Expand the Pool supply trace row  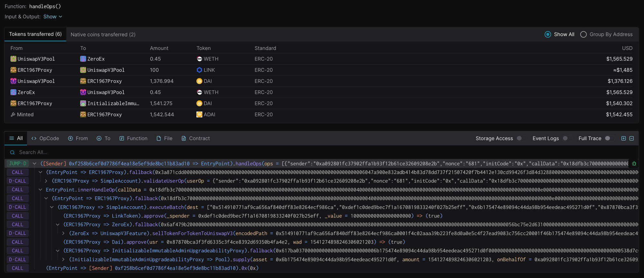(x=63, y=259)
